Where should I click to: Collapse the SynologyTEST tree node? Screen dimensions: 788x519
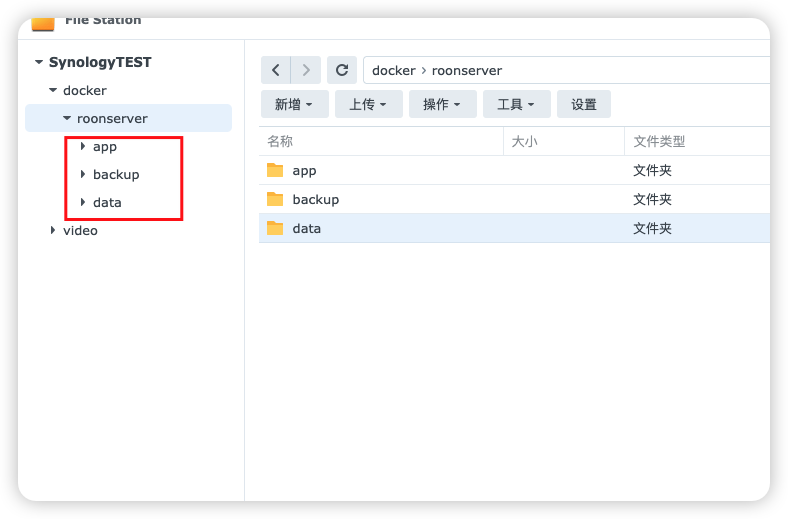pos(39,62)
